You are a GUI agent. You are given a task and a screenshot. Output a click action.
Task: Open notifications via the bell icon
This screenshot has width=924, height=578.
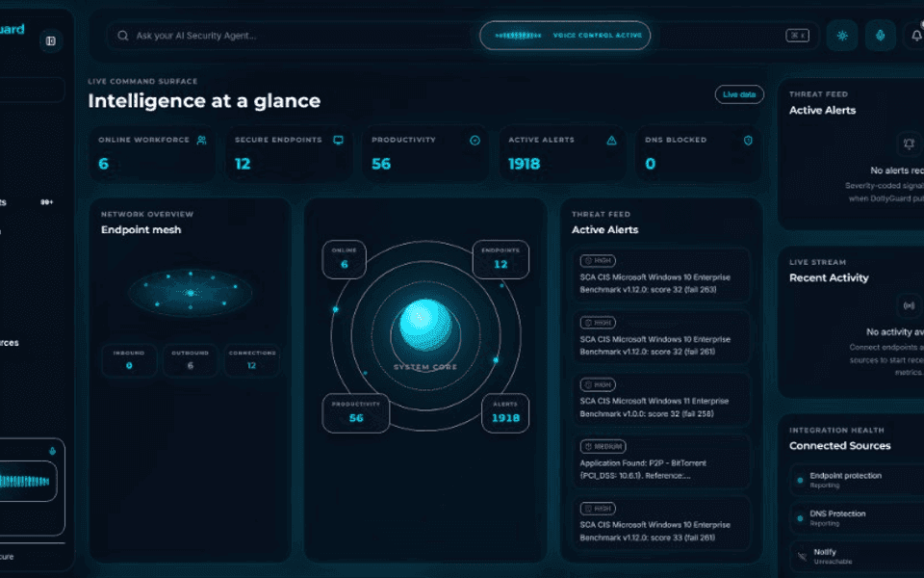click(x=916, y=36)
